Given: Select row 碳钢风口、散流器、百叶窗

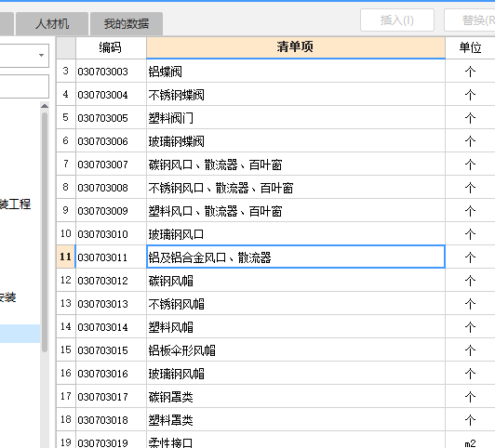Looking at the screenshot, I should [296, 165].
